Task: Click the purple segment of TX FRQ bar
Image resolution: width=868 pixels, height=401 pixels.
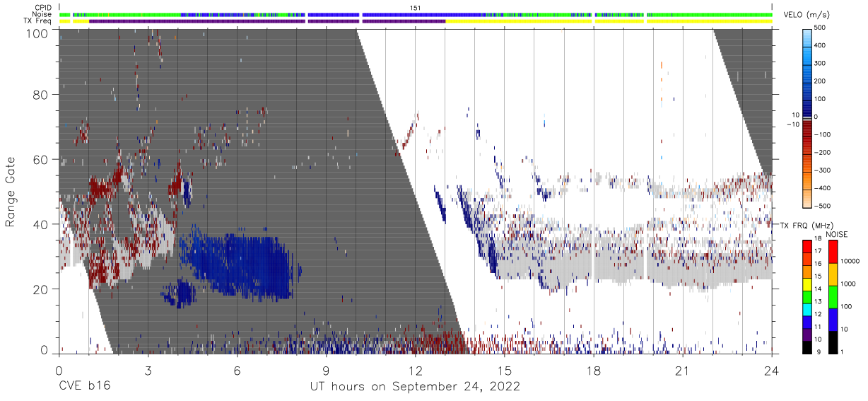Action: [807, 335]
